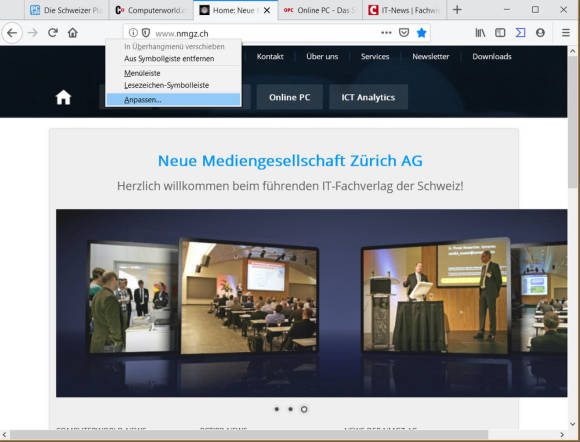The height and width of the screenshot is (442, 580).
Task: Click the Herzlich willkommen subtitle text
Action: tap(290, 186)
